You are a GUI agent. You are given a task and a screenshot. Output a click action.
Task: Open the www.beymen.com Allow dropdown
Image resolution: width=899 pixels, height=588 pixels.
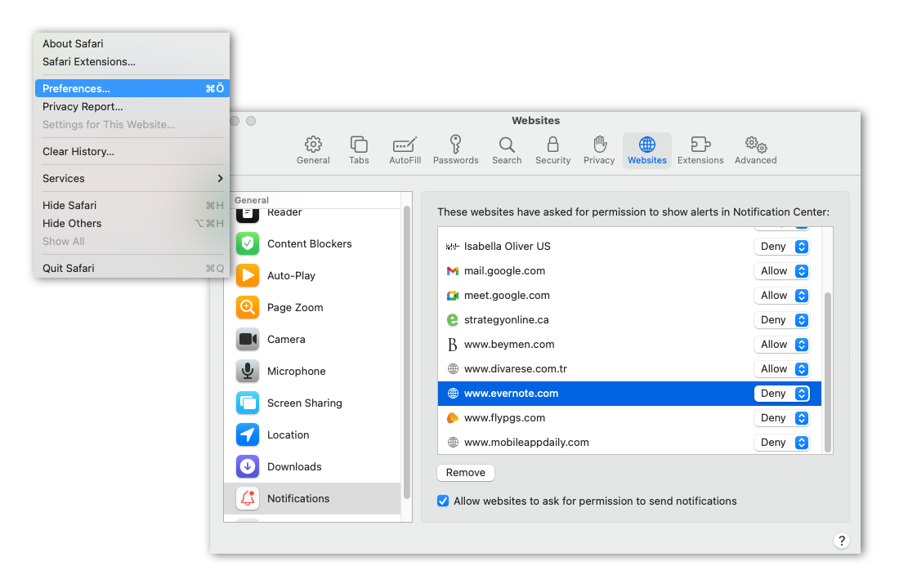point(781,345)
